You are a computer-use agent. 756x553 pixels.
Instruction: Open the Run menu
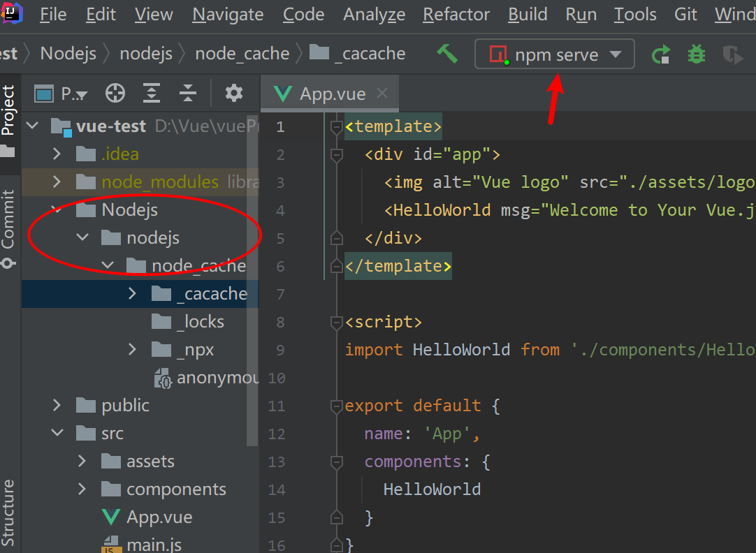(x=581, y=15)
